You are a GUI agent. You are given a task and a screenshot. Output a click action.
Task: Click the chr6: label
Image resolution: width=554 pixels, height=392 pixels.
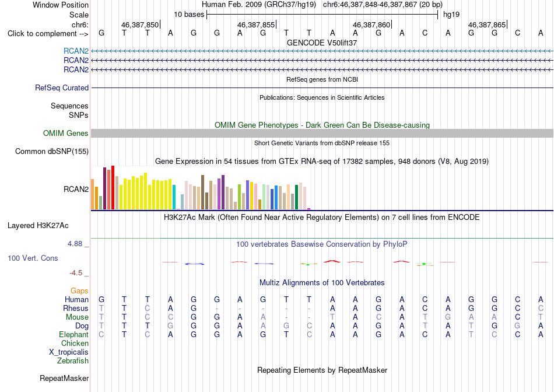pyautogui.click(x=80, y=24)
